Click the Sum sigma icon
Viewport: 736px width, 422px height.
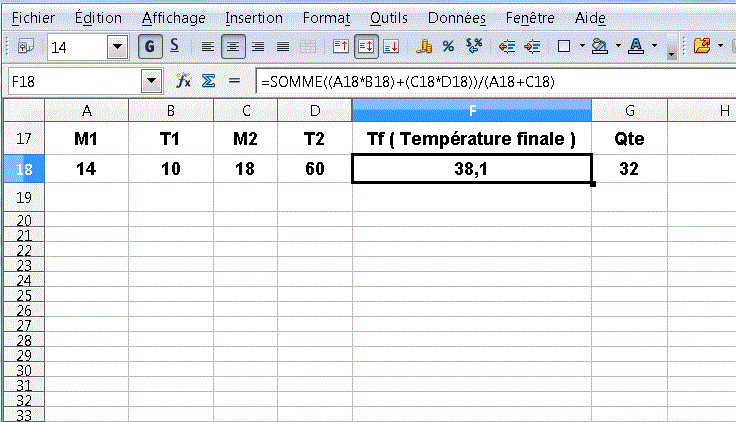coord(209,81)
